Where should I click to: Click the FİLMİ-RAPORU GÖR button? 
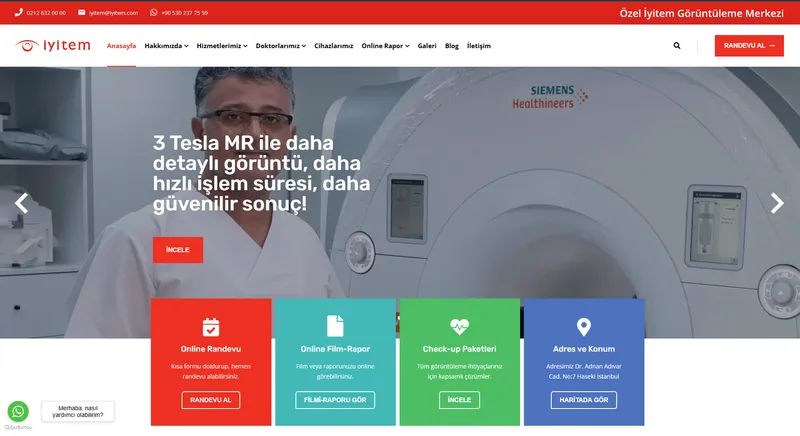[x=335, y=400]
